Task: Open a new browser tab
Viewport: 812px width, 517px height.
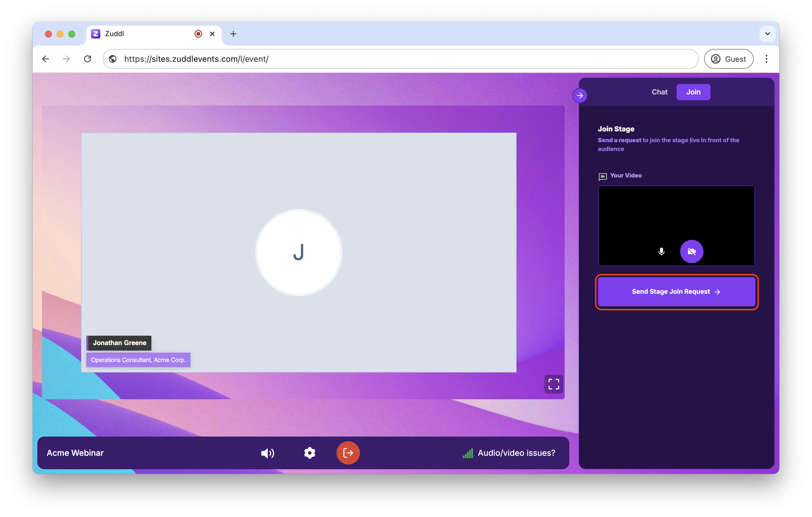Action: click(233, 34)
